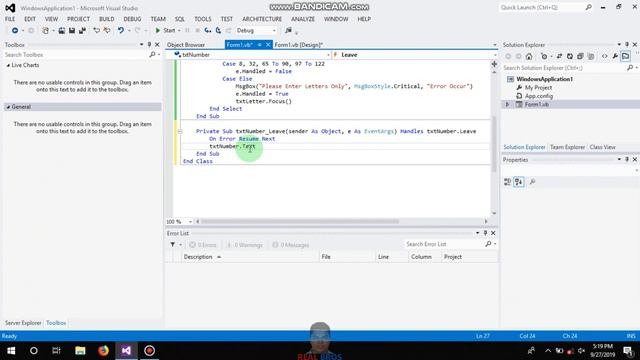Viewport: 640px width, 360px height.
Task: Open the ANALYZE menu
Action: (x=303, y=19)
